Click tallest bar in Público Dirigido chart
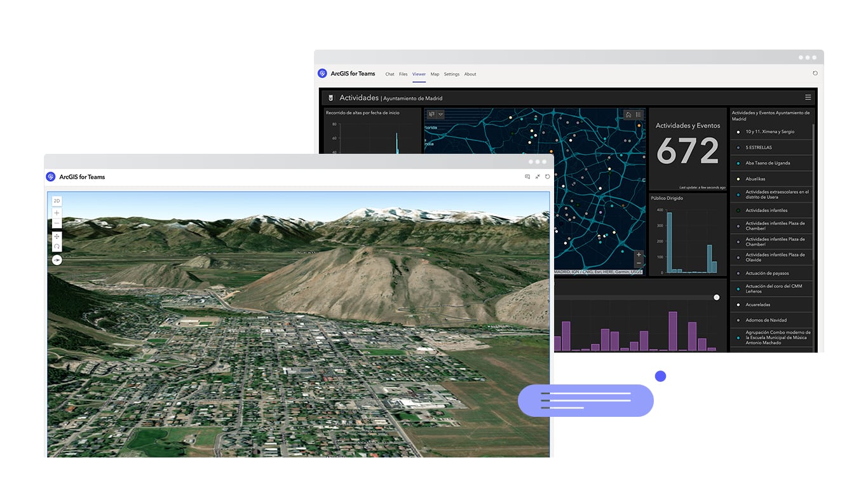Image resolution: width=868 pixels, height=488 pixels. [669, 243]
